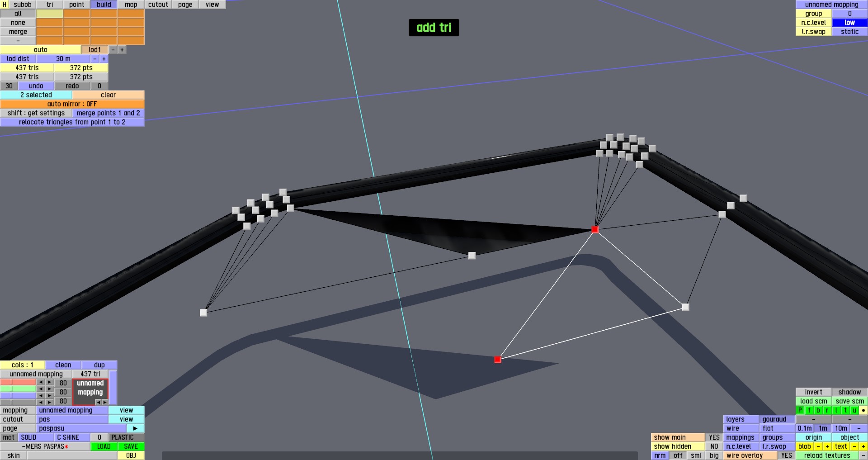868x460 pixels.
Task: Click the green SAVE button
Action: pos(131,446)
